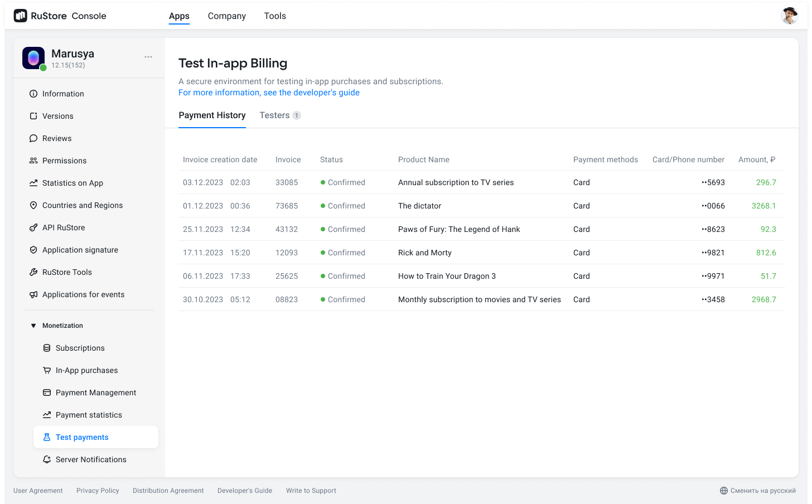Screen dimensions: 812x504
Task: Open the Developer's Guide footer link
Action: (245, 491)
